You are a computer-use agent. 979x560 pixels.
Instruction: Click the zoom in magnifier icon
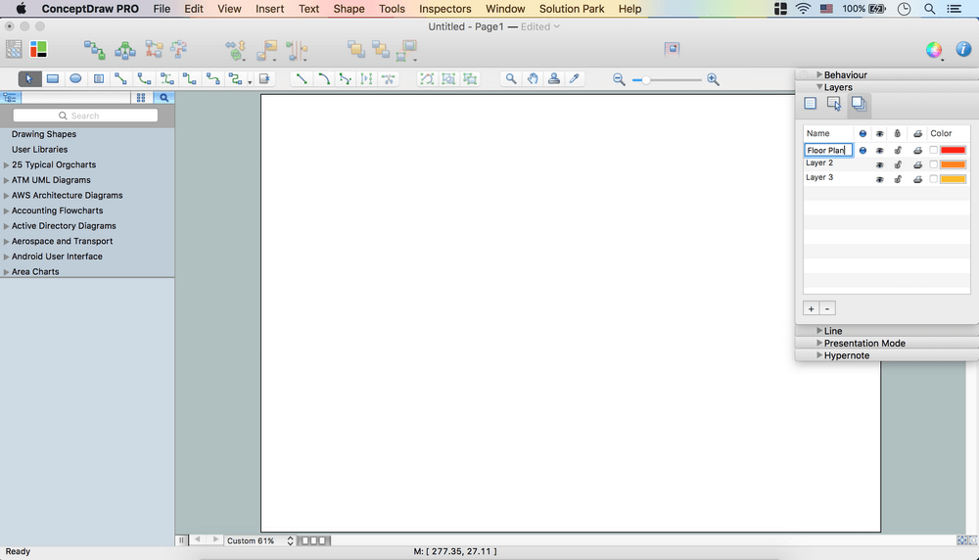pyautogui.click(x=713, y=79)
